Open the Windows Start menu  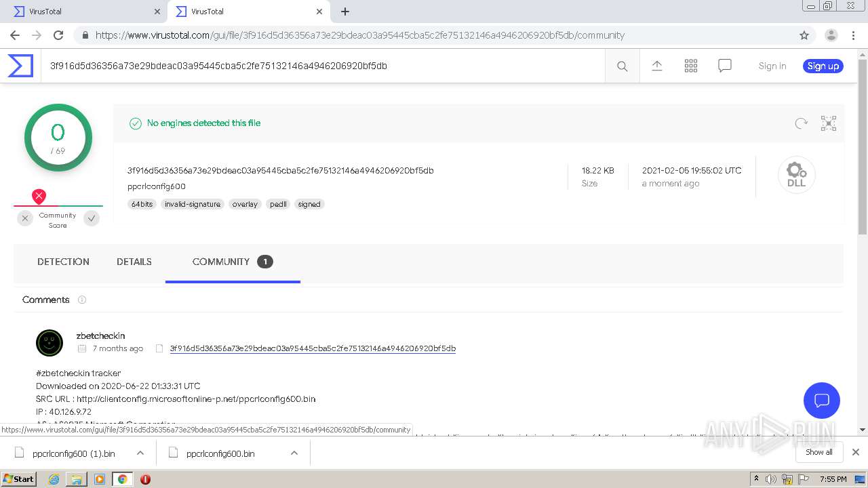[19, 479]
